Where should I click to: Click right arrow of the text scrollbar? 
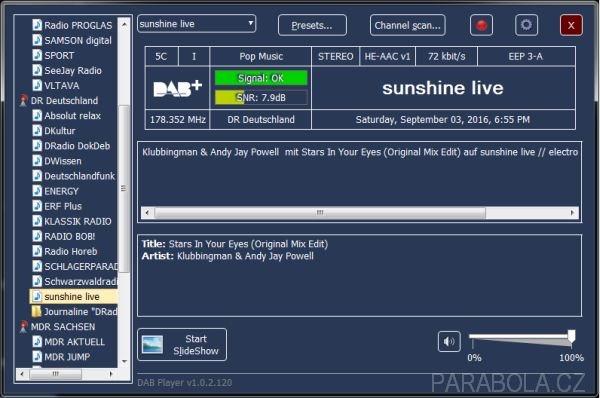pyautogui.click(x=572, y=212)
